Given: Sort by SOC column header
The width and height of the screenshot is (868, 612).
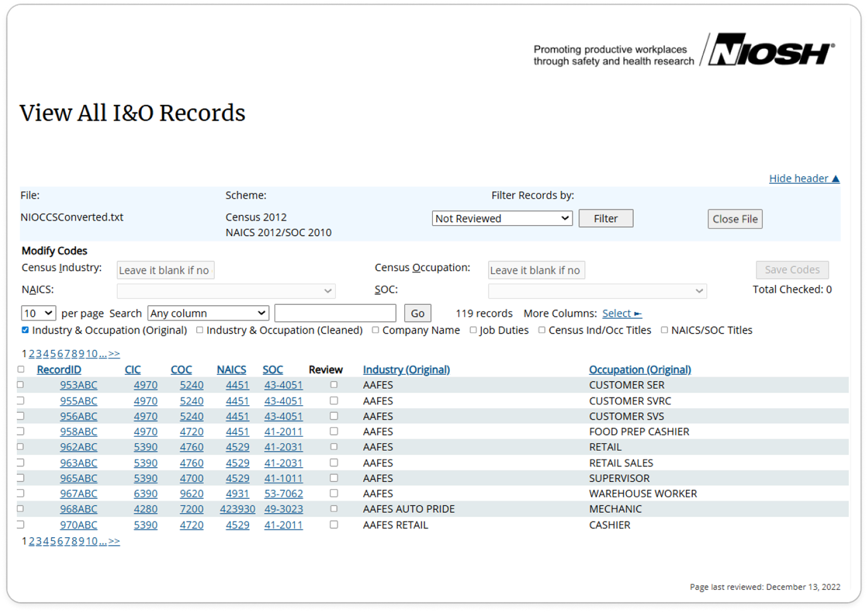Looking at the screenshot, I should 273,370.
